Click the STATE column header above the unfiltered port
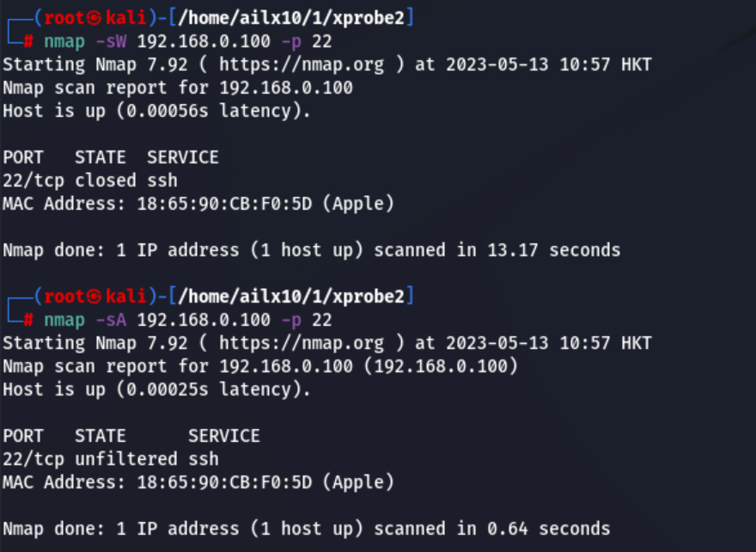Viewport: 756px width, 552px height. pos(100,436)
